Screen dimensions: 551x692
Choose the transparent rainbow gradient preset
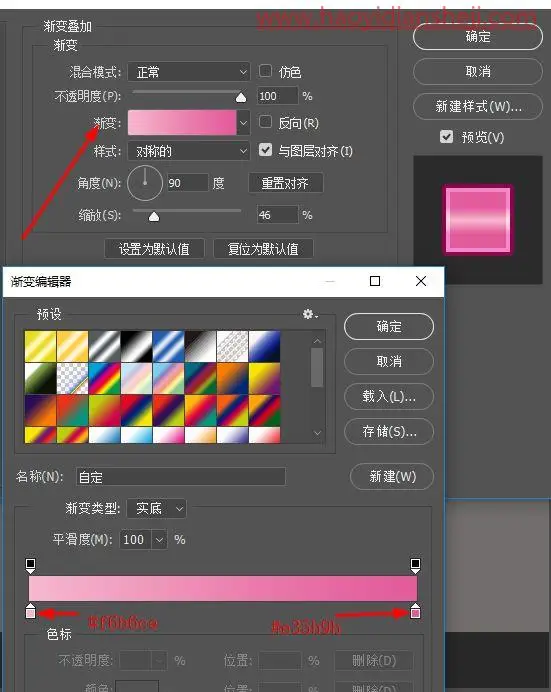click(x=72, y=378)
